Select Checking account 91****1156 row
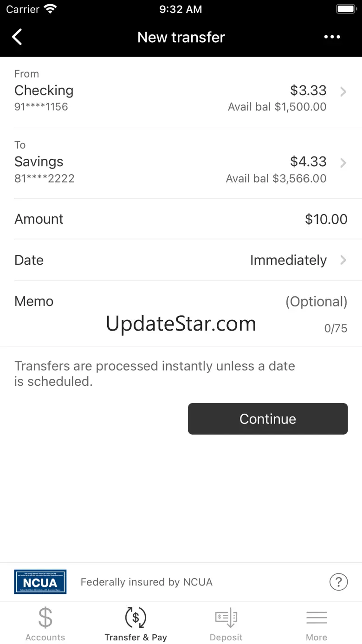Image resolution: width=362 pixels, height=644 pixels. click(181, 92)
